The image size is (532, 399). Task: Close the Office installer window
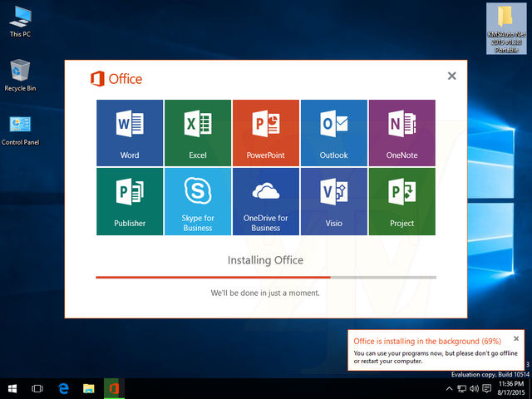[451, 76]
